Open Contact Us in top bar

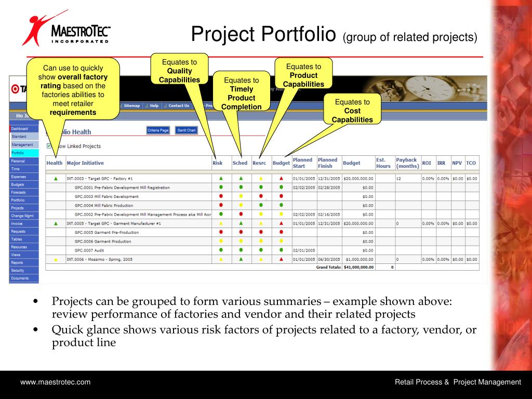coord(179,106)
